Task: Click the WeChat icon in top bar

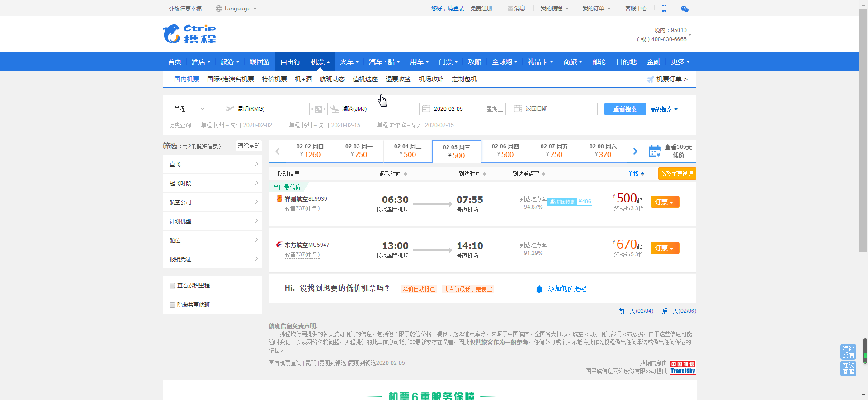Action: point(684,9)
